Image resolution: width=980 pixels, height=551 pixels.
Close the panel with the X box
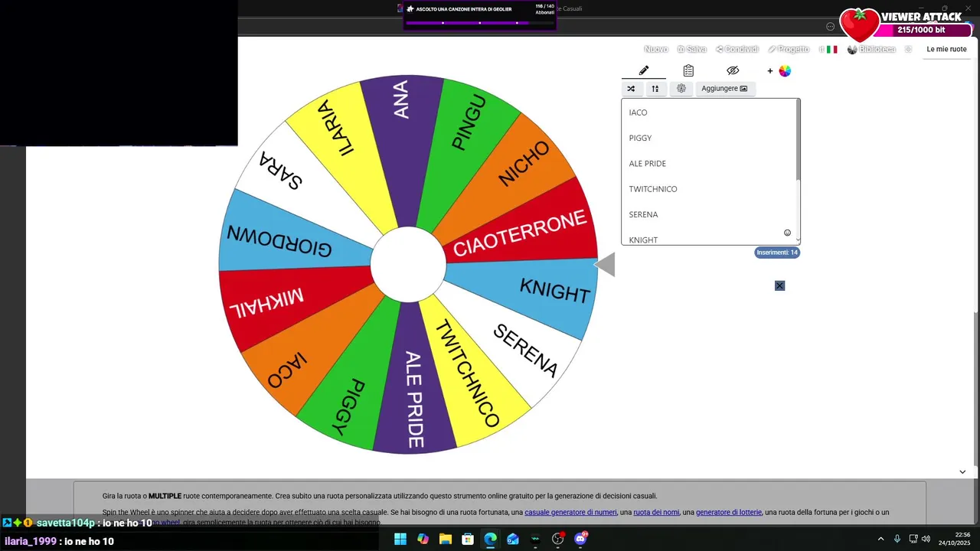click(779, 285)
